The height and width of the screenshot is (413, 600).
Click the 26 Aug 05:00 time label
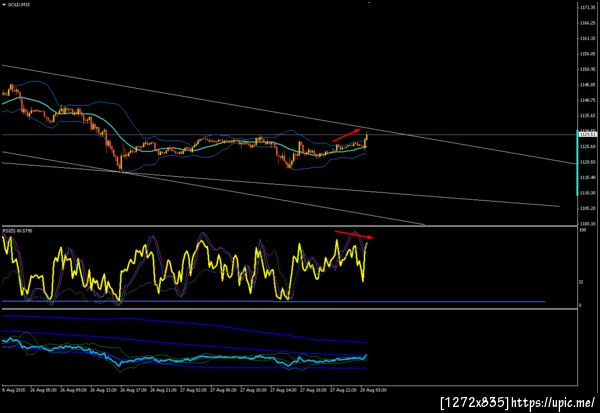(43, 390)
